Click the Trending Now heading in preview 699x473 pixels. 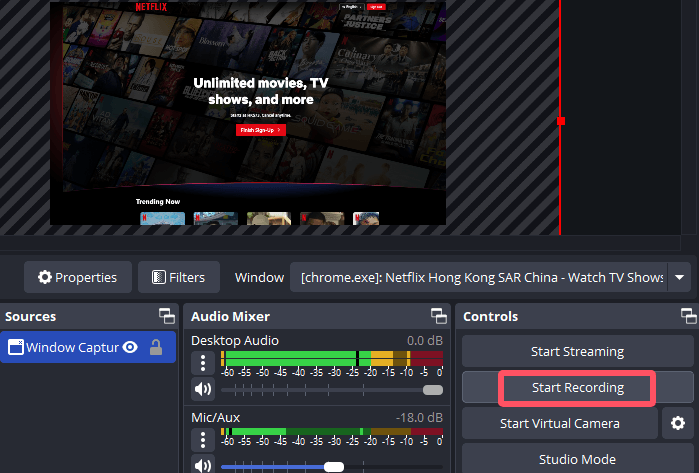tap(158, 202)
